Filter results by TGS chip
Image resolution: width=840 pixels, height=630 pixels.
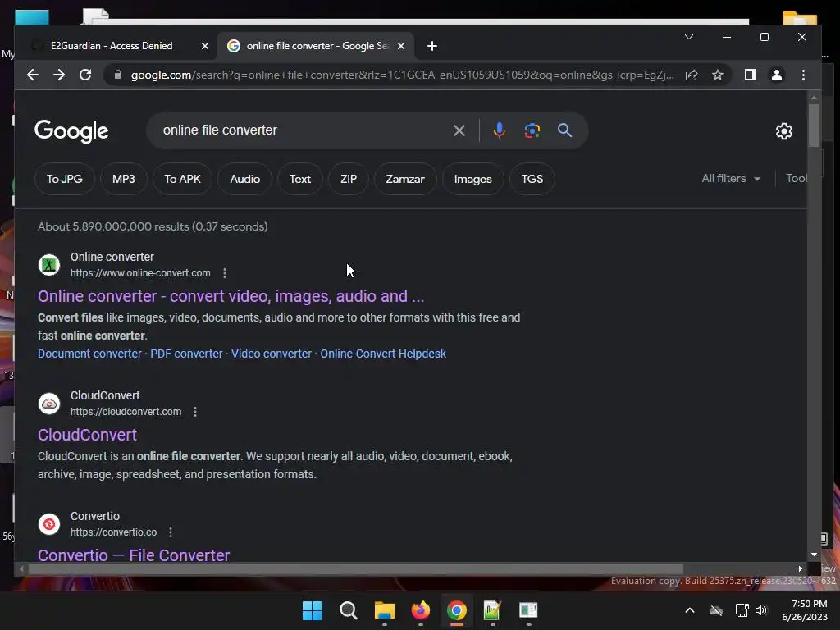tap(532, 179)
